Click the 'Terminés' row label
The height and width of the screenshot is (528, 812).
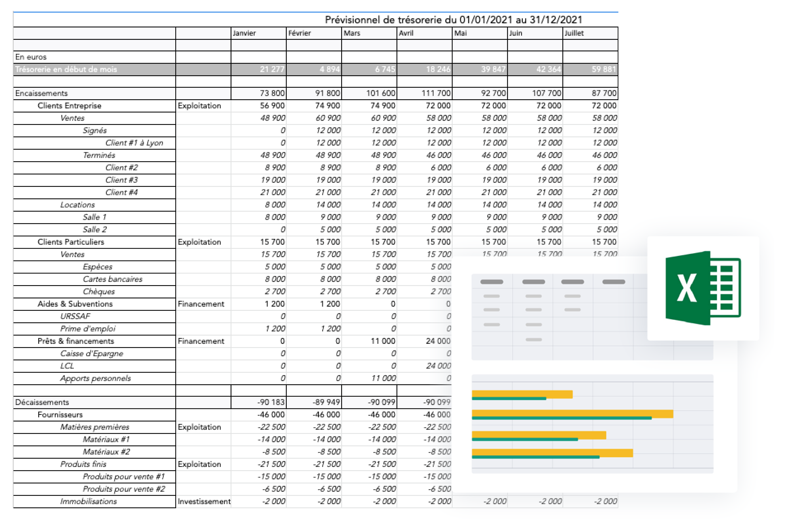(x=95, y=155)
